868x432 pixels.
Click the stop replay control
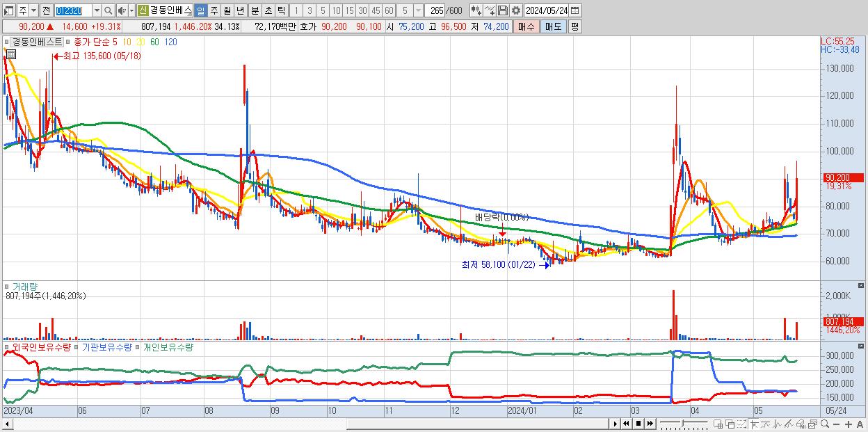(638, 424)
